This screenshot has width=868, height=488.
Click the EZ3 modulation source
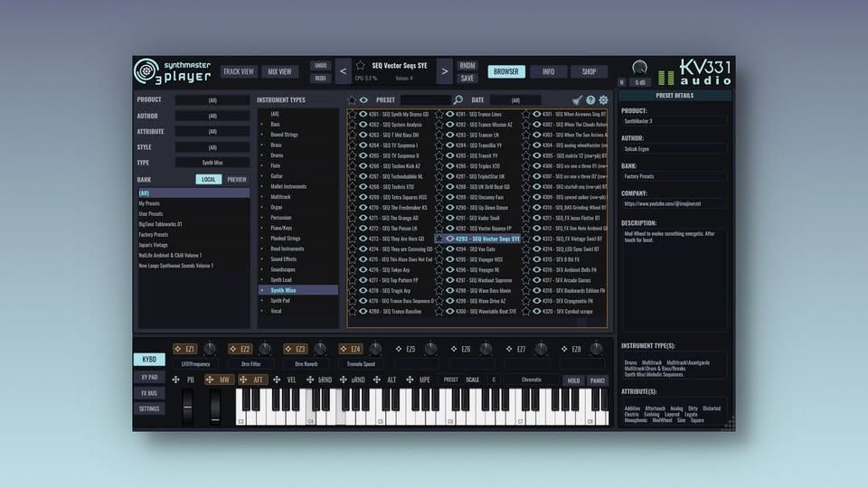coord(296,349)
